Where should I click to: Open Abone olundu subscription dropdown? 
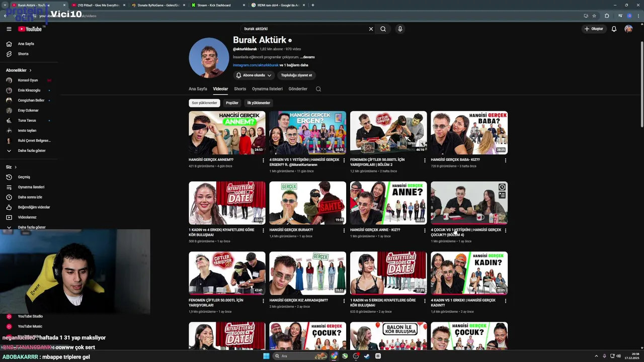point(254,75)
